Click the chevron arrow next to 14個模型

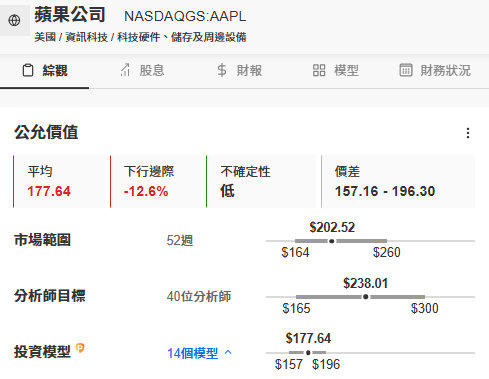click(x=228, y=352)
